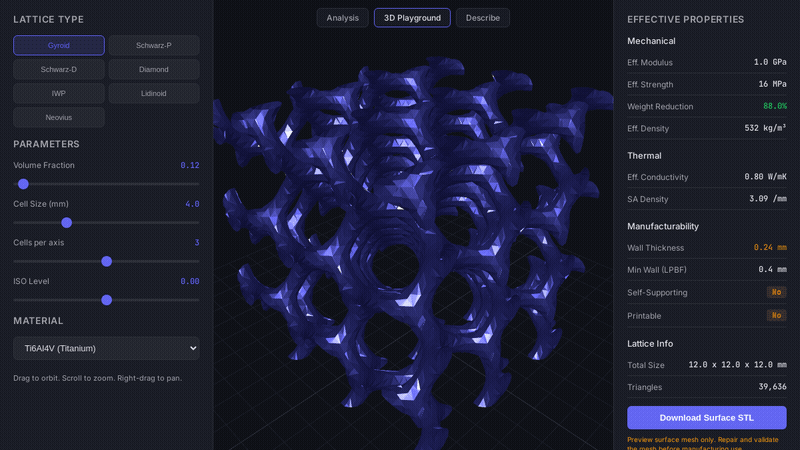Screen dimensions: 800x450
Task: Click the Cells per axis value 3
Action: click(x=197, y=242)
